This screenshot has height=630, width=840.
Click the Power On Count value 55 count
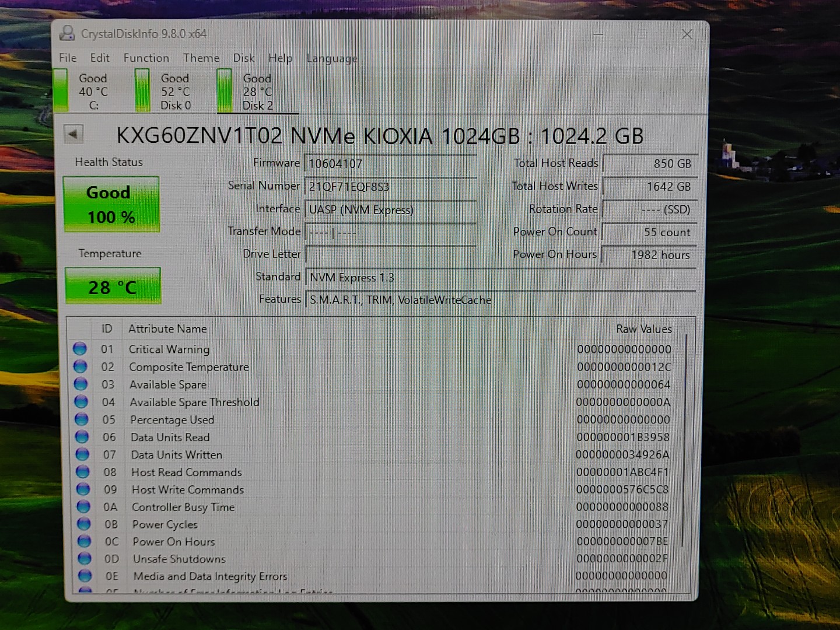tap(649, 232)
